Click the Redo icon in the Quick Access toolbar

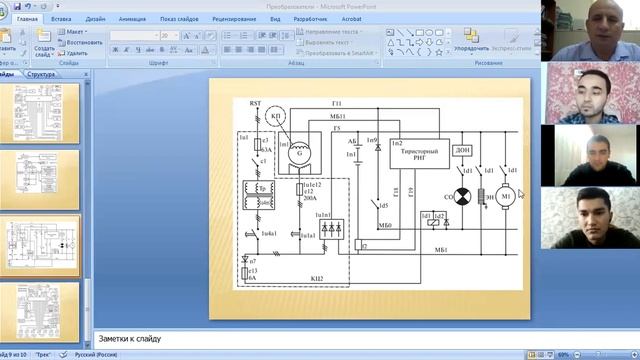tap(43, 7)
